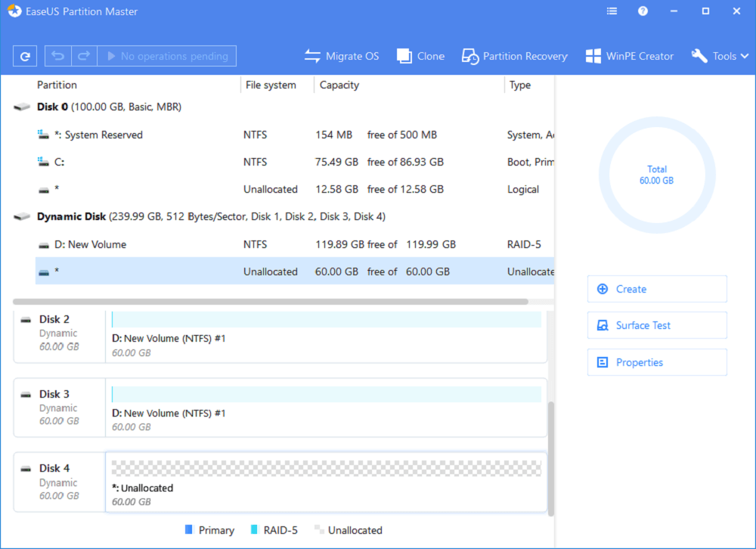Click No operations pending button

[x=167, y=56]
